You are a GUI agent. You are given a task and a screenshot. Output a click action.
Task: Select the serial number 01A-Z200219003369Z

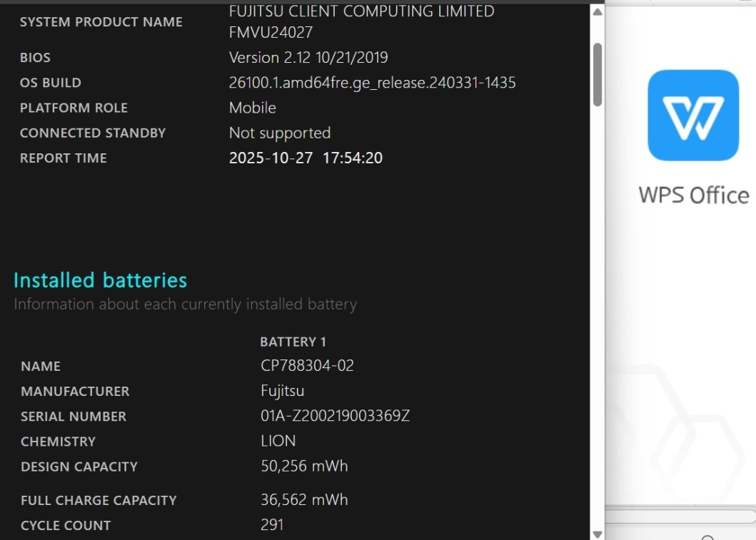click(335, 416)
